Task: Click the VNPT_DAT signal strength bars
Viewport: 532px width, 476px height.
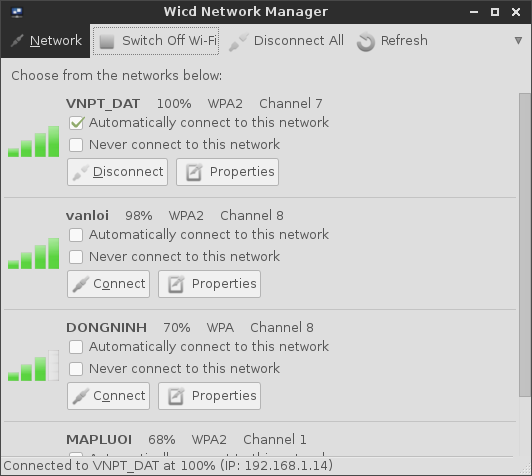Action: (x=33, y=141)
